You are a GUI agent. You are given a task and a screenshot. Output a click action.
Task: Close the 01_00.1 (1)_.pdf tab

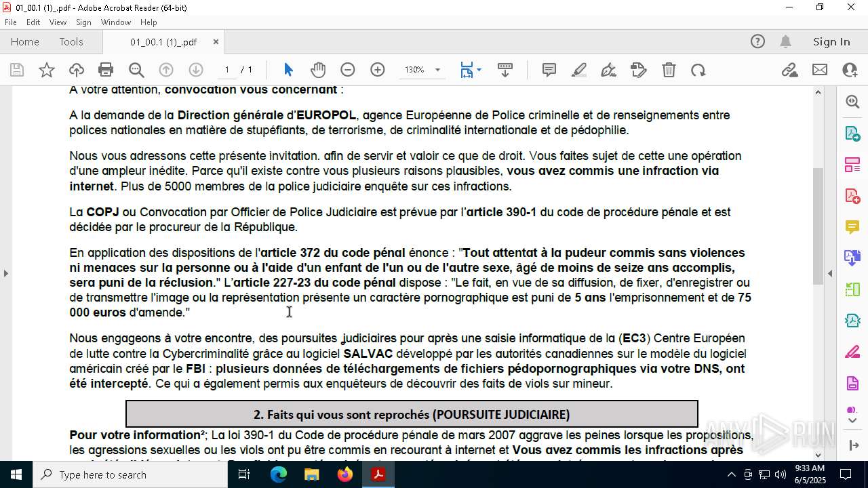(x=216, y=41)
